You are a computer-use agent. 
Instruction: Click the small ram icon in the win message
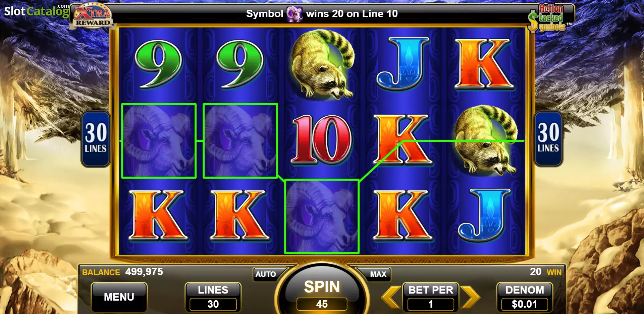294,14
